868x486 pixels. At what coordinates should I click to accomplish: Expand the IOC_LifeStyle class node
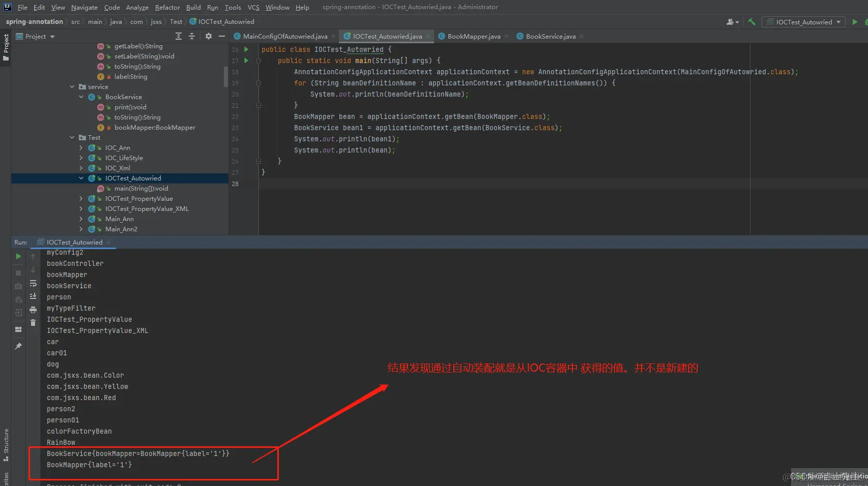(x=81, y=158)
